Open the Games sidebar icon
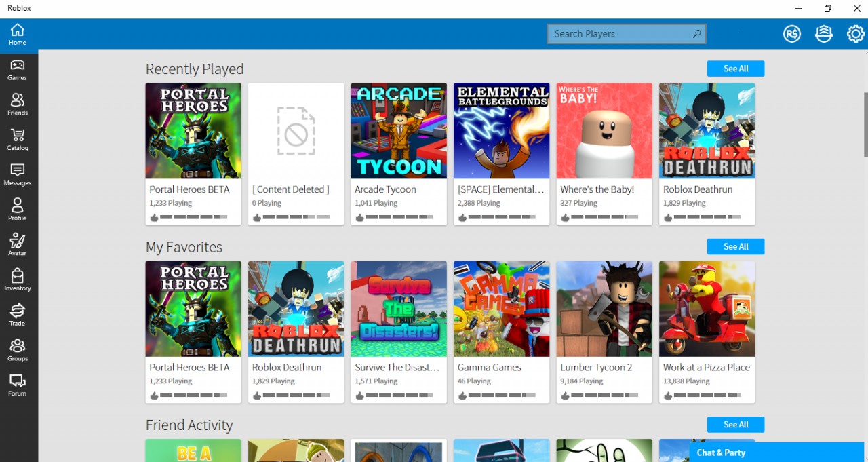 pyautogui.click(x=18, y=69)
